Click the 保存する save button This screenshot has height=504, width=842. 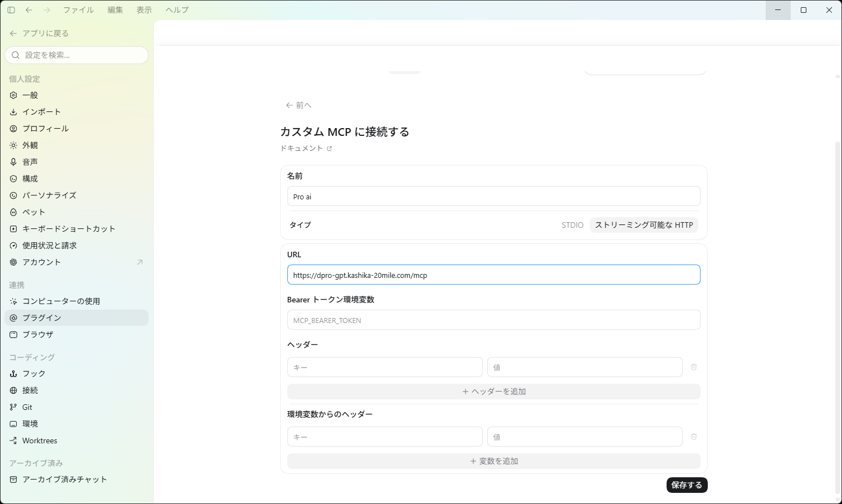click(x=687, y=485)
